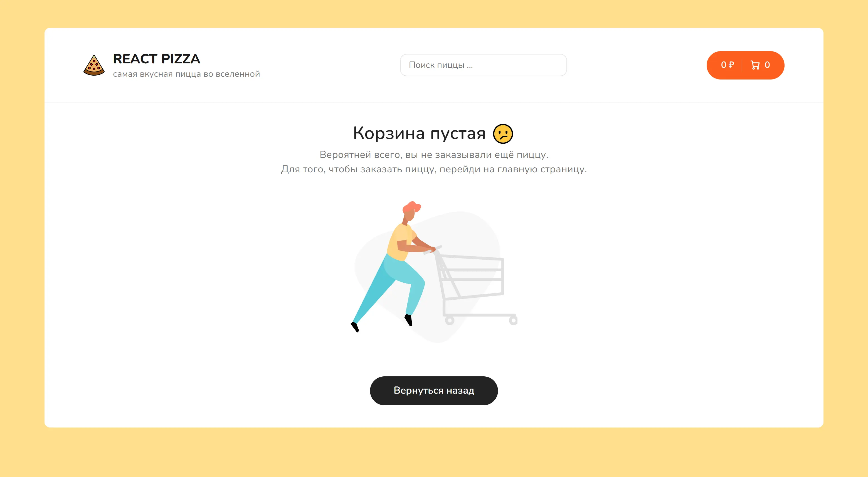Image resolution: width=868 pixels, height=477 pixels.
Task: Click the empty cart illustration image
Action: click(434, 272)
